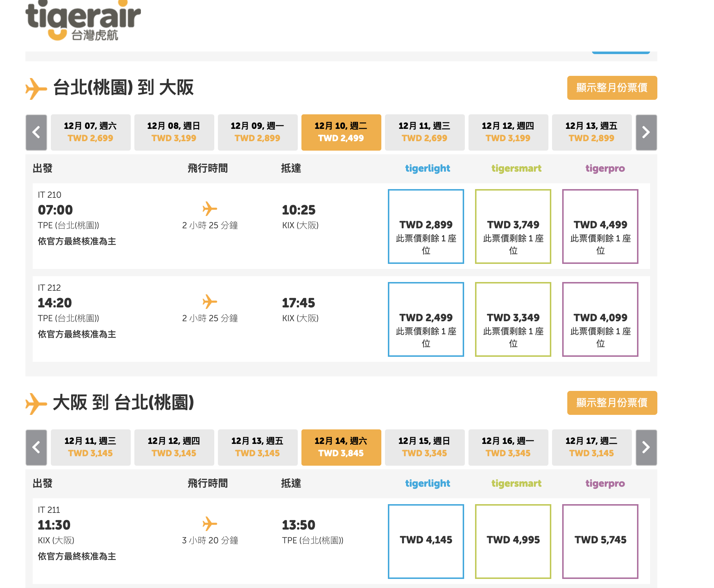Image resolution: width=714 pixels, height=588 pixels.
Task: Click departure time 14:20
Action: click(55, 303)
